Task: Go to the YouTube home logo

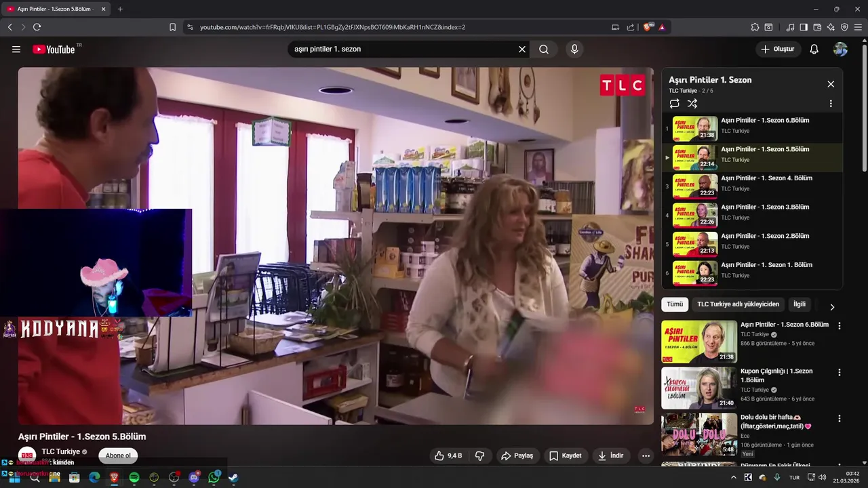Action: (x=54, y=49)
